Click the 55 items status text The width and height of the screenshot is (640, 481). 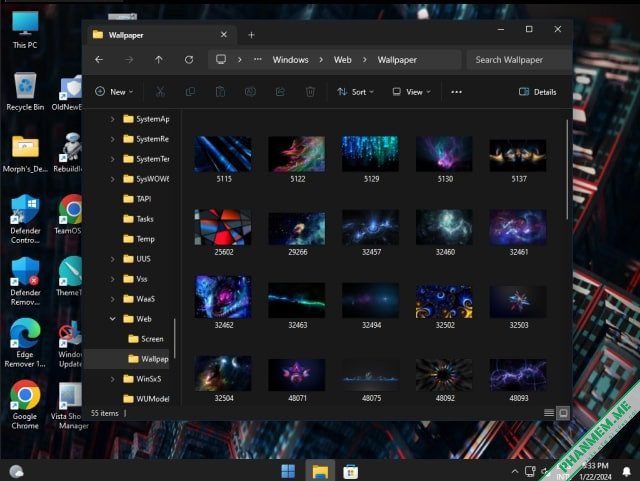(x=104, y=413)
